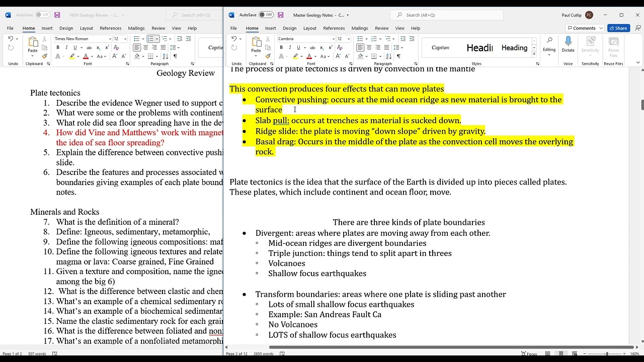Expand Styles gallery in Master Geology Notes
644x362 pixels.
pos(534,55)
